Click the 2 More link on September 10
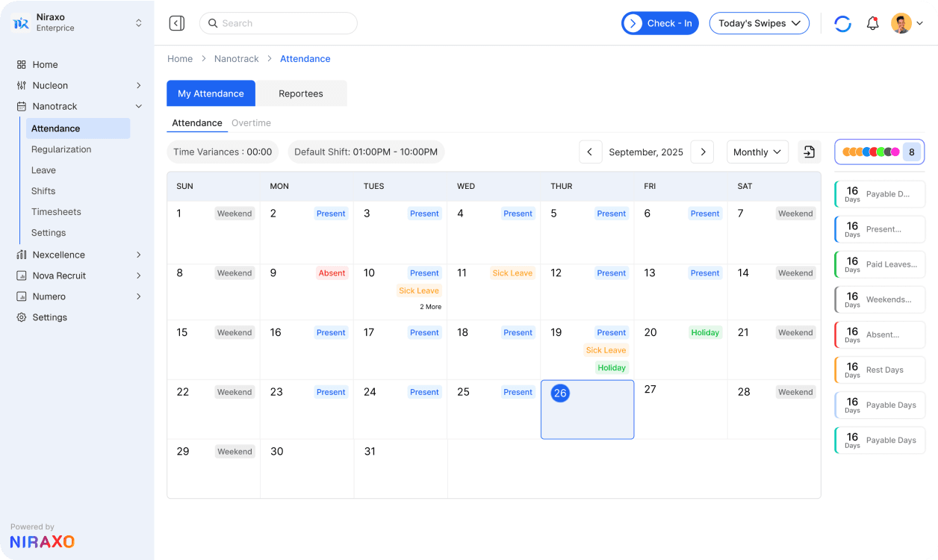938x560 pixels. click(429, 306)
